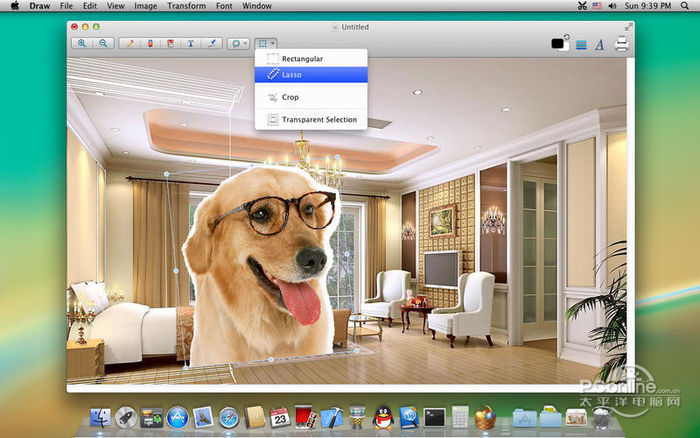
Task: Select the Pencil drawing tool
Action: (x=129, y=43)
